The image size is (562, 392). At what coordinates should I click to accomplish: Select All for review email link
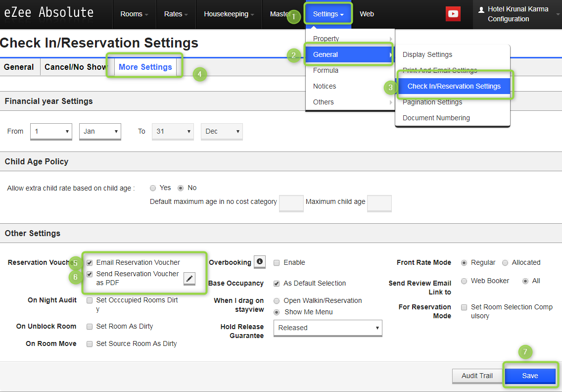coord(525,281)
